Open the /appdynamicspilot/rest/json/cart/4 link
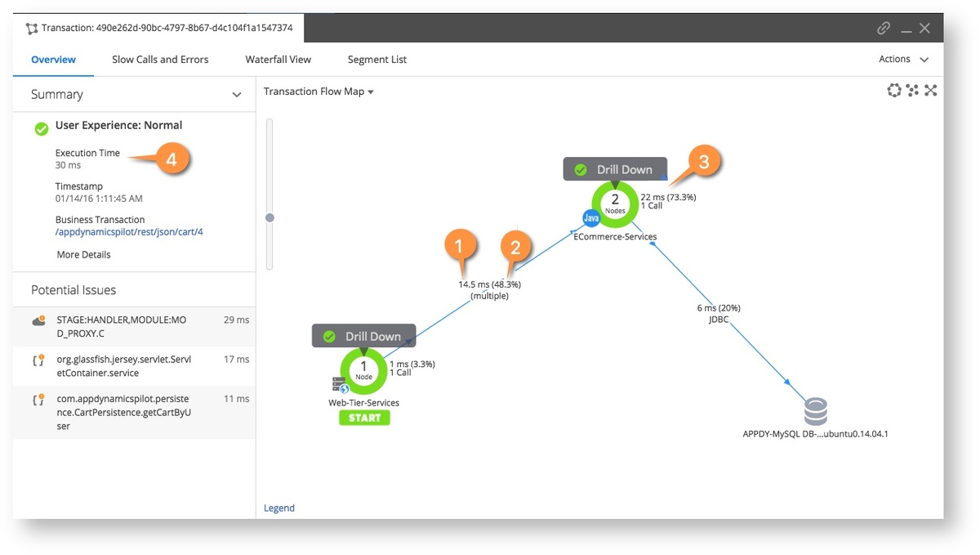Image resolution: width=980 pixels, height=555 pixels. click(x=129, y=232)
